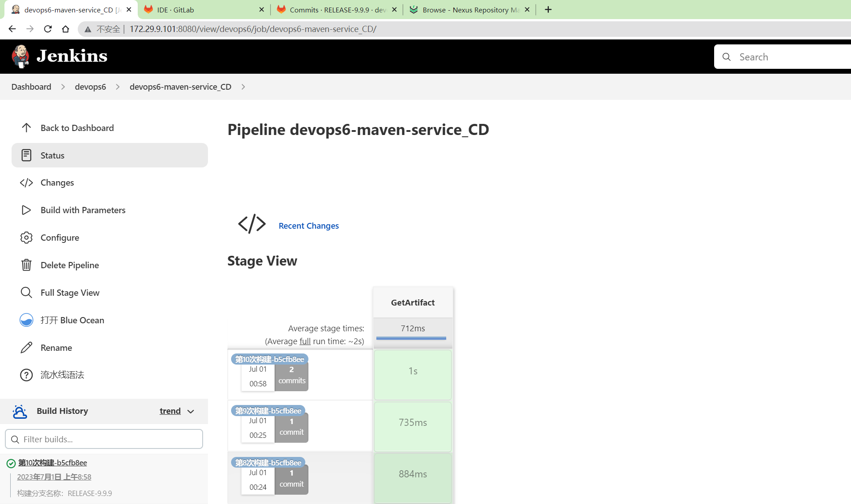Click the Changes code-bracket icon in sidebar

coord(26,183)
